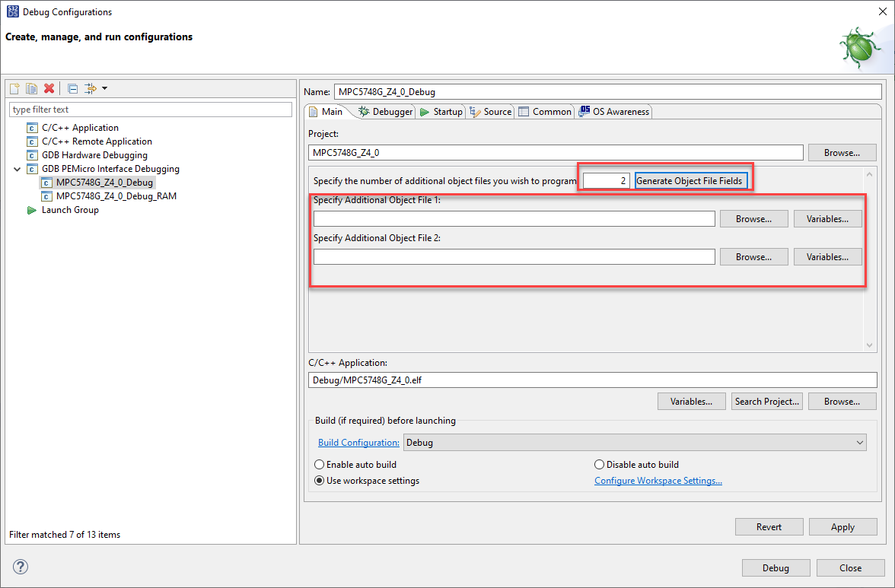The image size is (895, 588).
Task: Click the type filter text field
Action: [x=151, y=110]
